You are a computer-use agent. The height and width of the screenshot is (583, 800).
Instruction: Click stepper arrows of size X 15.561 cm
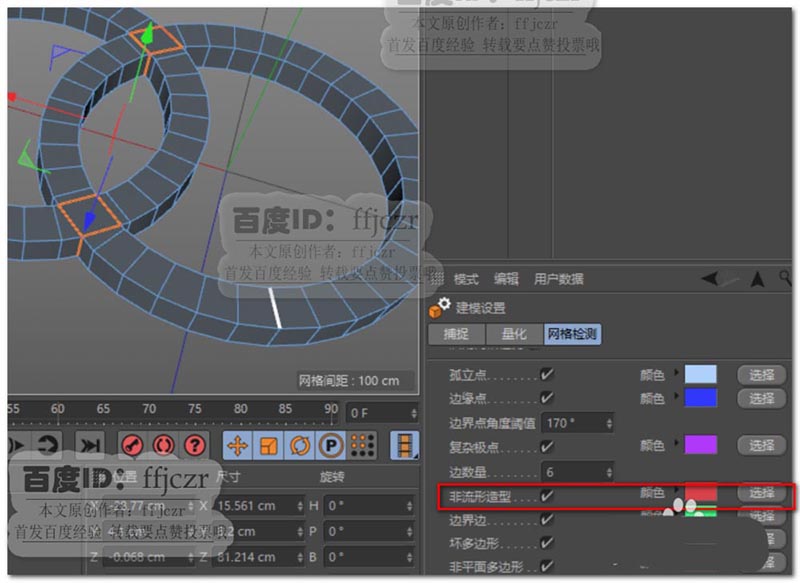300,506
